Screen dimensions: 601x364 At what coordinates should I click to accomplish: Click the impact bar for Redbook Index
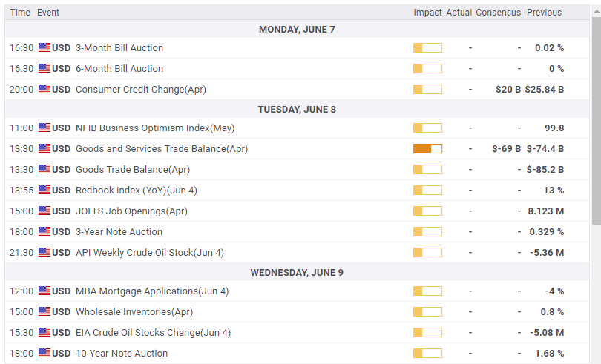coord(427,190)
